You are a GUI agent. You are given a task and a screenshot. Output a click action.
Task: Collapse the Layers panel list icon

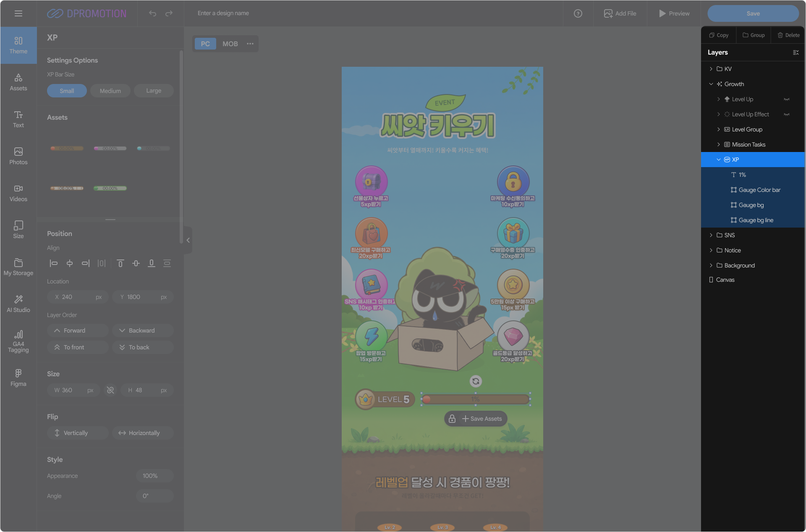[x=796, y=52]
